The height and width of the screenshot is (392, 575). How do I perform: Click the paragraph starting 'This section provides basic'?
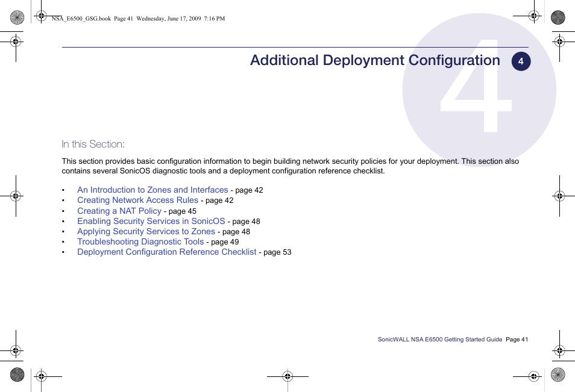[x=290, y=166]
